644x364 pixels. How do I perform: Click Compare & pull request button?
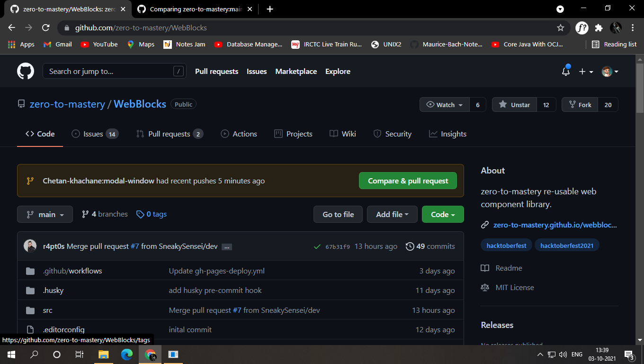[408, 181]
